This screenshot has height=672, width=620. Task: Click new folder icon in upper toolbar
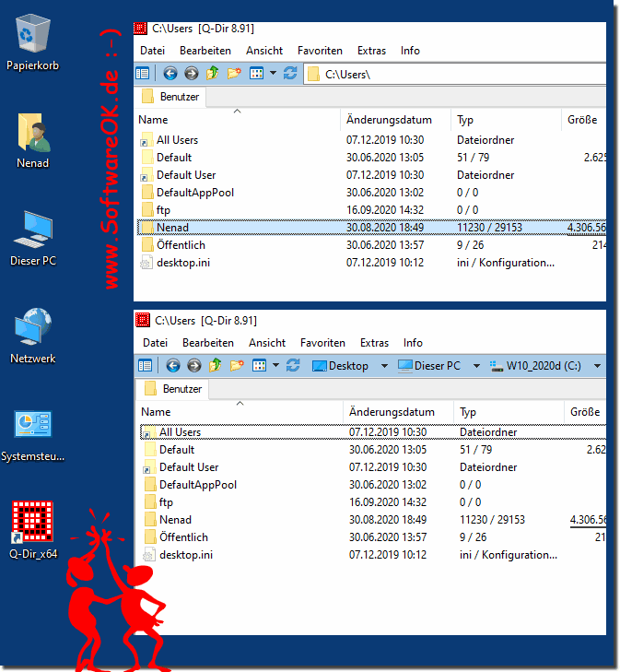[234, 74]
